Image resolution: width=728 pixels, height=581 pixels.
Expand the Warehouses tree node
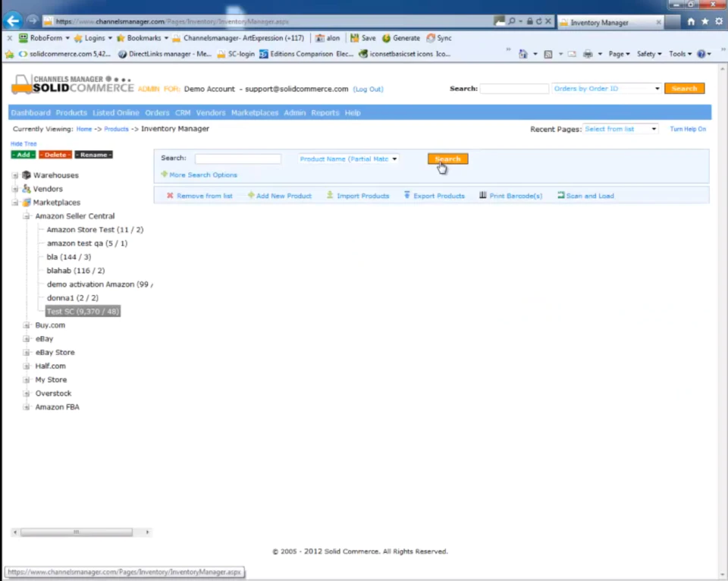coord(15,175)
